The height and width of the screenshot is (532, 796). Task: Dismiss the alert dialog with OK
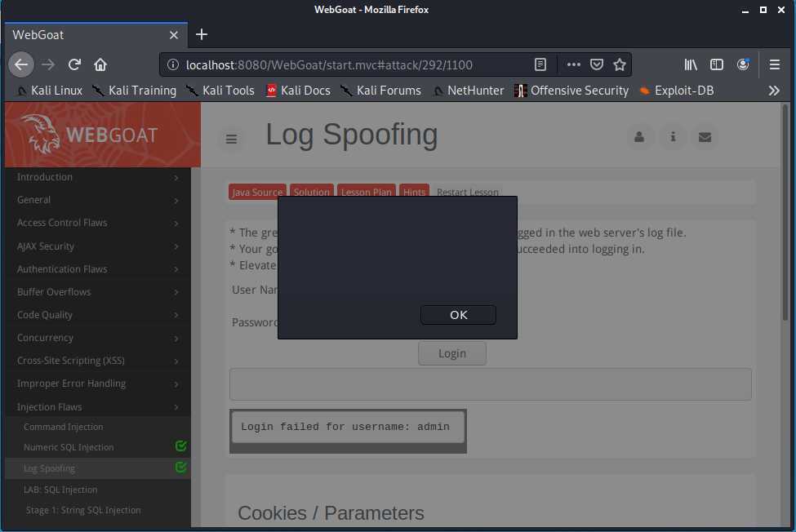(x=458, y=315)
